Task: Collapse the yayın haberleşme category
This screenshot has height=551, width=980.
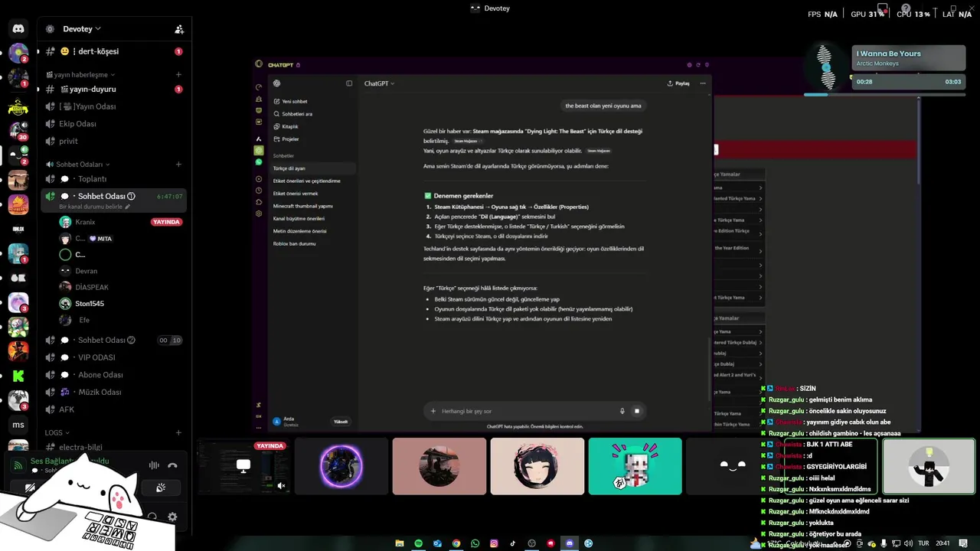Action: point(81,75)
